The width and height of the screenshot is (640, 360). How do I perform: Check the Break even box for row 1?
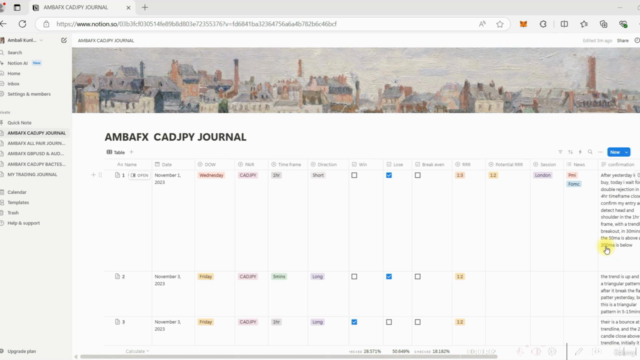pos(418,176)
